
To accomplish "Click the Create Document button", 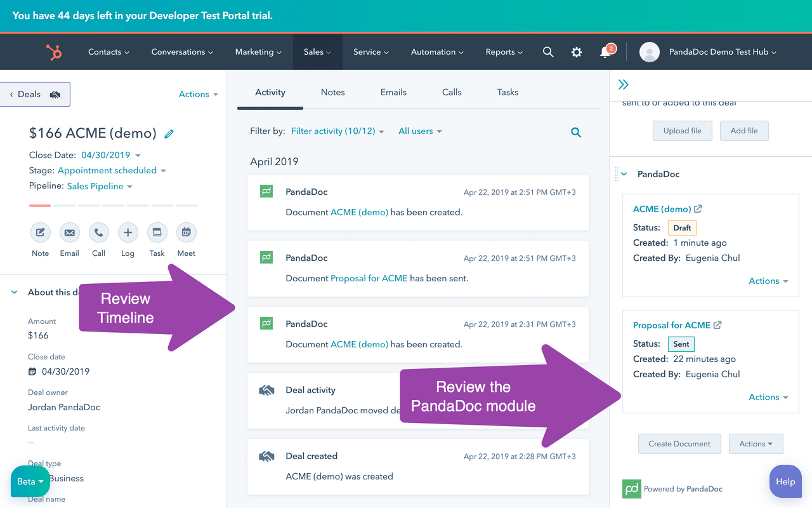I will pos(679,444).
